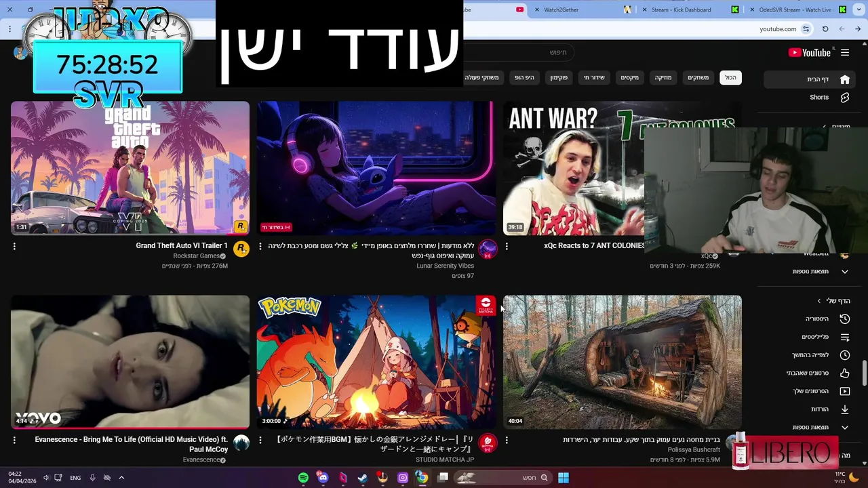868x488 pixels.
Task: Open Lunar Serenity Vibes channel avatar
Action: click(x=487, y=249)
